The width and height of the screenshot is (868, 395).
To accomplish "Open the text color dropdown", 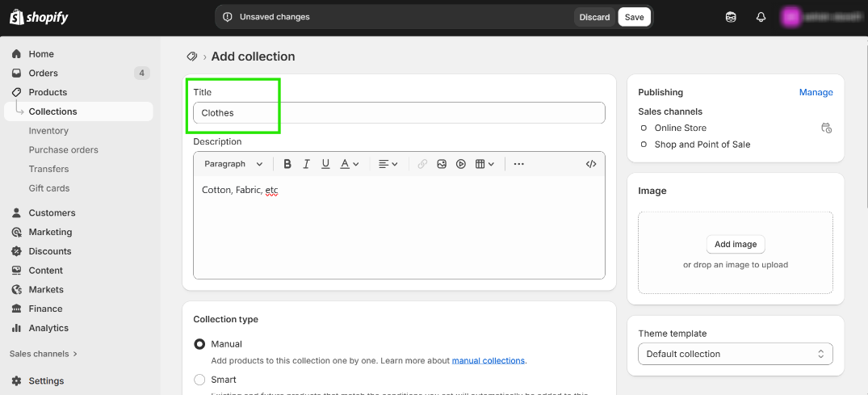I will coord(349,164).
